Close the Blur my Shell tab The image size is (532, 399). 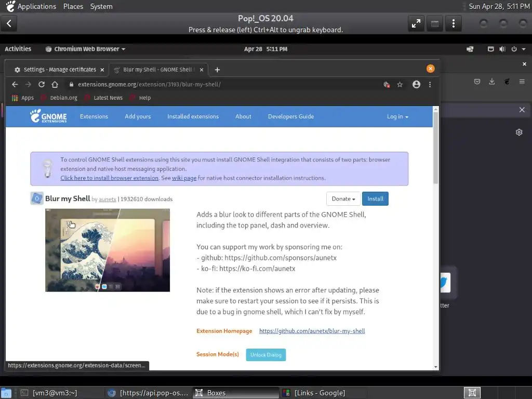click(x=202, y=70)
